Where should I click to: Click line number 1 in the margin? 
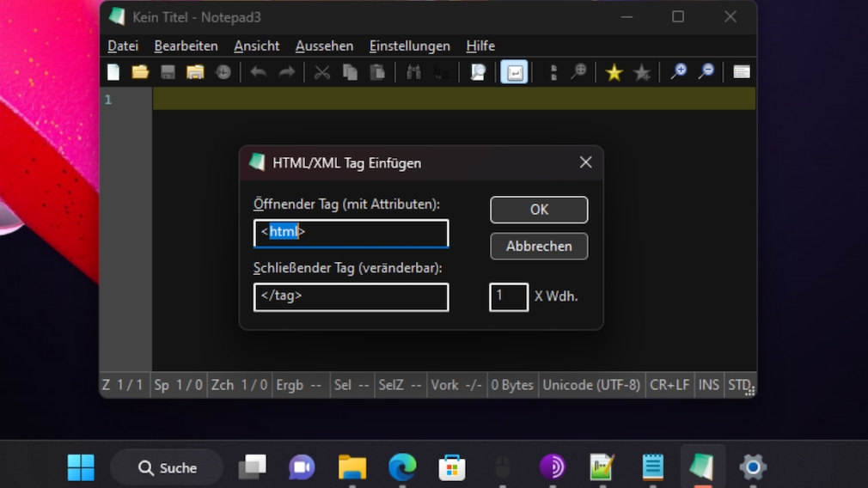coord(108,100)
